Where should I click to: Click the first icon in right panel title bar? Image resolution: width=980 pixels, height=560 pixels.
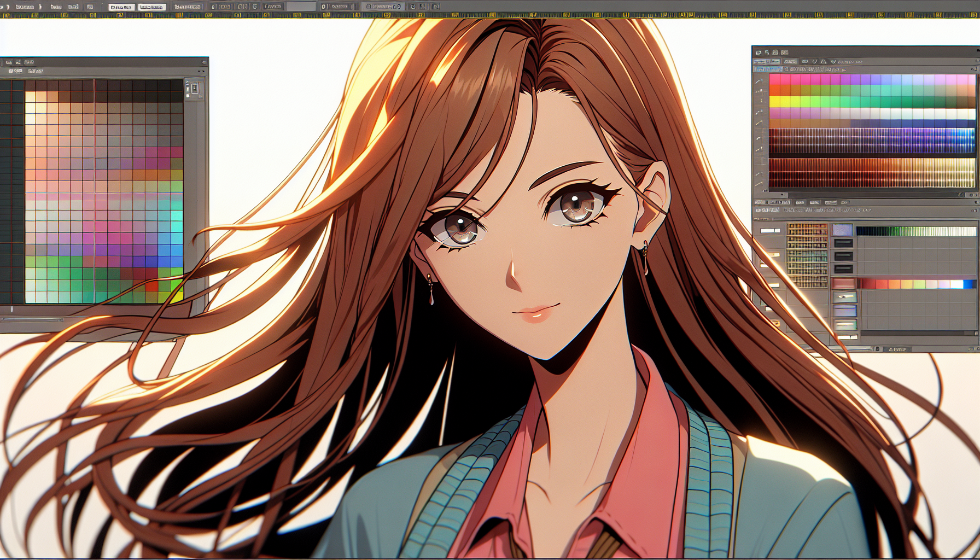(x=759, y=52)
